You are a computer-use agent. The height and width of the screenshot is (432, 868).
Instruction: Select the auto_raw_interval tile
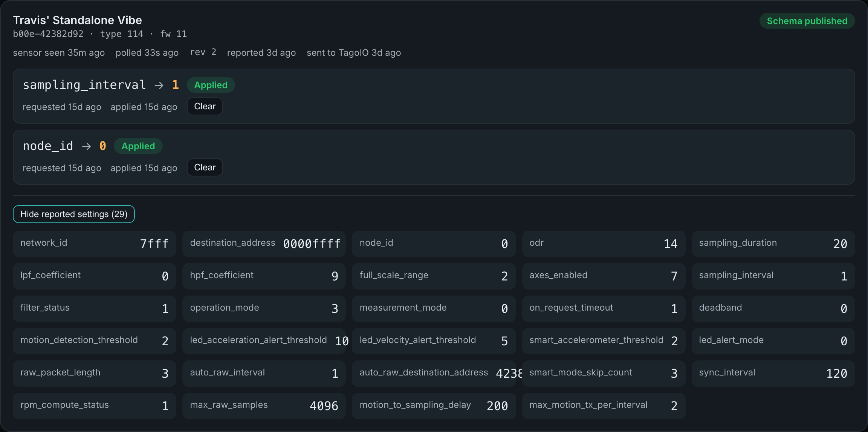264,373
